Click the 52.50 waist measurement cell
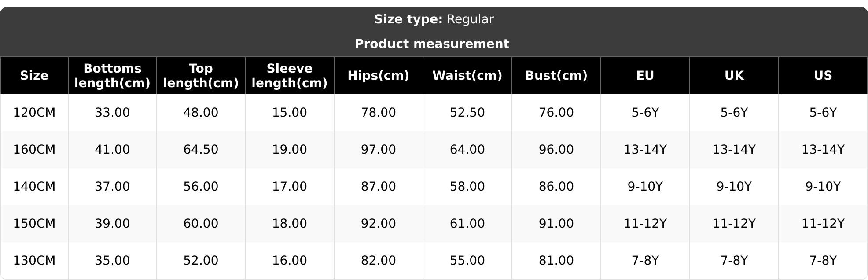 [467, 113]
